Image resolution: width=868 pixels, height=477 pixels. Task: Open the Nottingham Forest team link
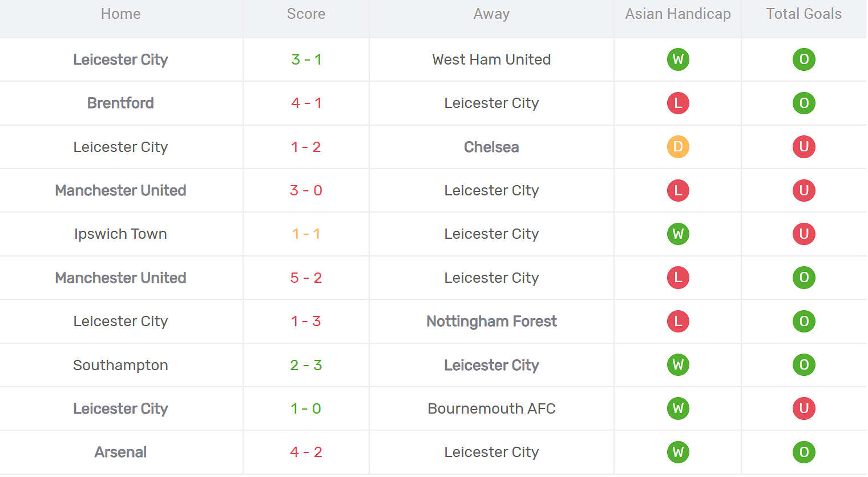click(x=491, y=322)
